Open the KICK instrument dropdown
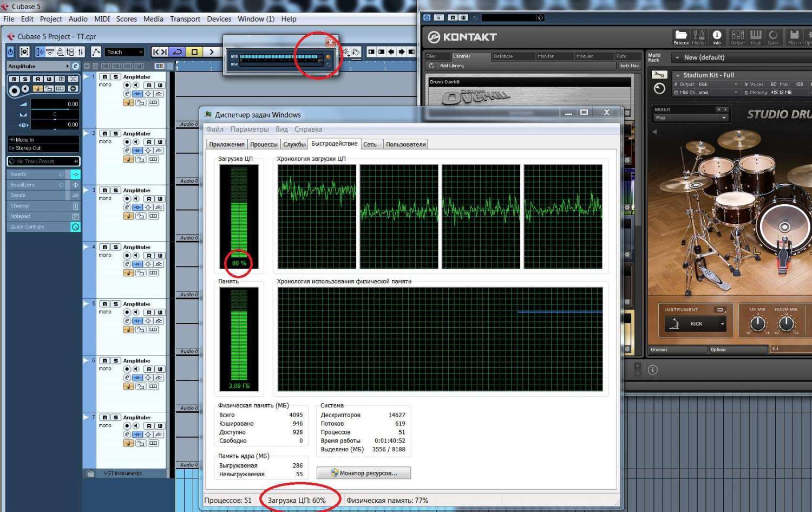Screen dimensions: 812x512 pos(722,324)
